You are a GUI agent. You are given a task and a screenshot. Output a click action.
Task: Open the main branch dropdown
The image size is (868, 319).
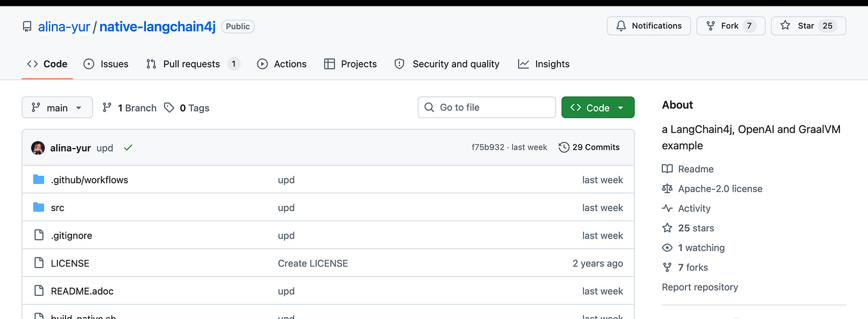coord(57,107)
